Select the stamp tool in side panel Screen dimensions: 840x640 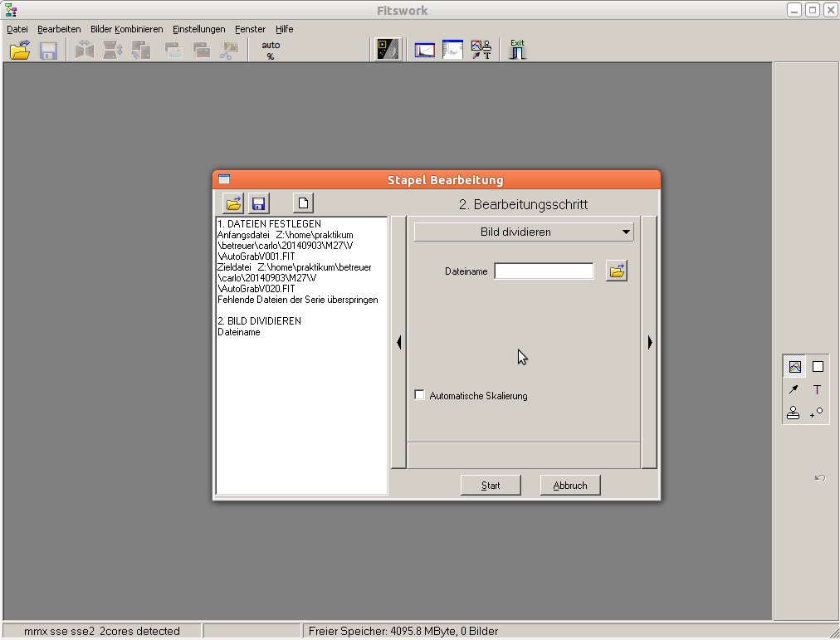click(x=794, y=413)
